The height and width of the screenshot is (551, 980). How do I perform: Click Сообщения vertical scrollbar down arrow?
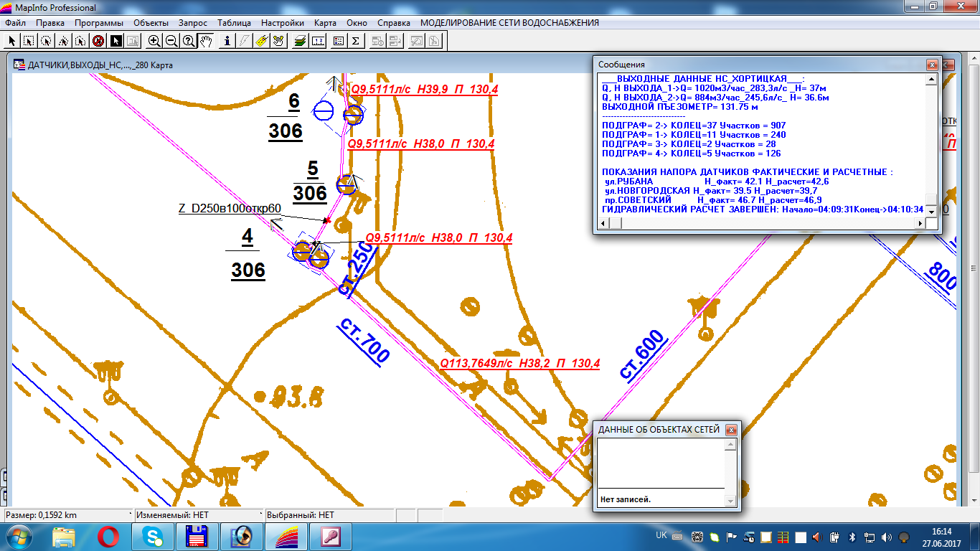(930, 212)
